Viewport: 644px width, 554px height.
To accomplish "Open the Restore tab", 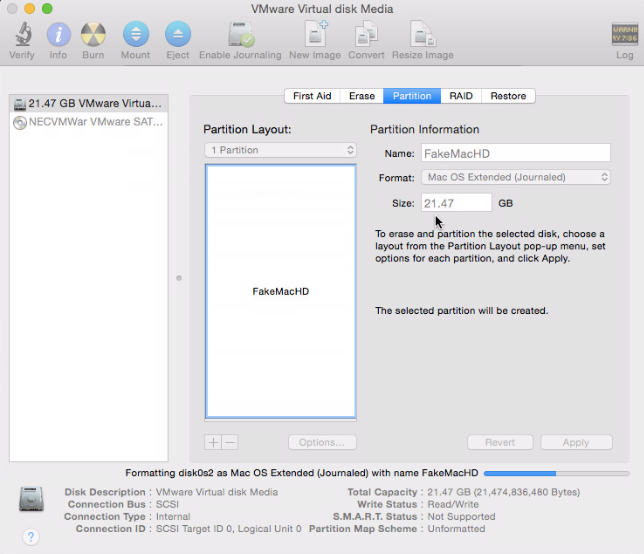I will [508, 96].
